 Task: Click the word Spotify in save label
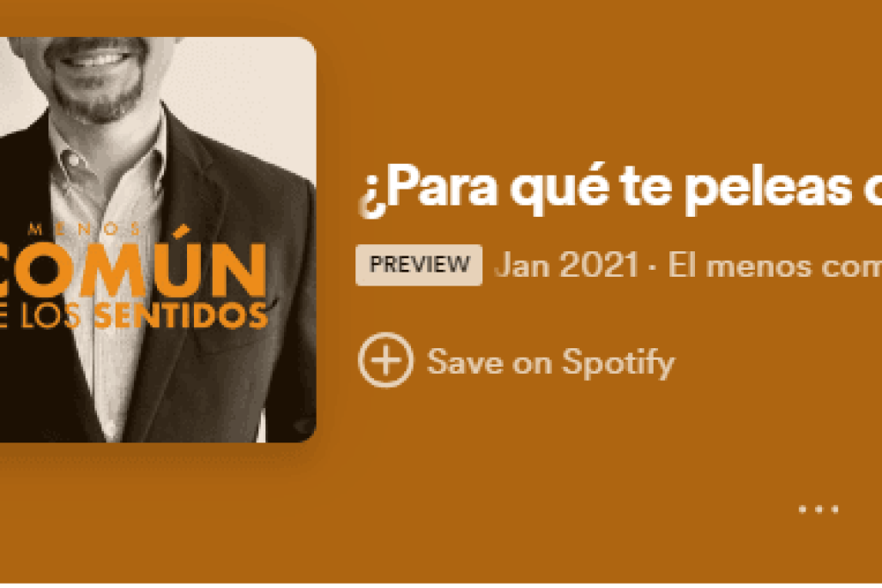point(618,363)
